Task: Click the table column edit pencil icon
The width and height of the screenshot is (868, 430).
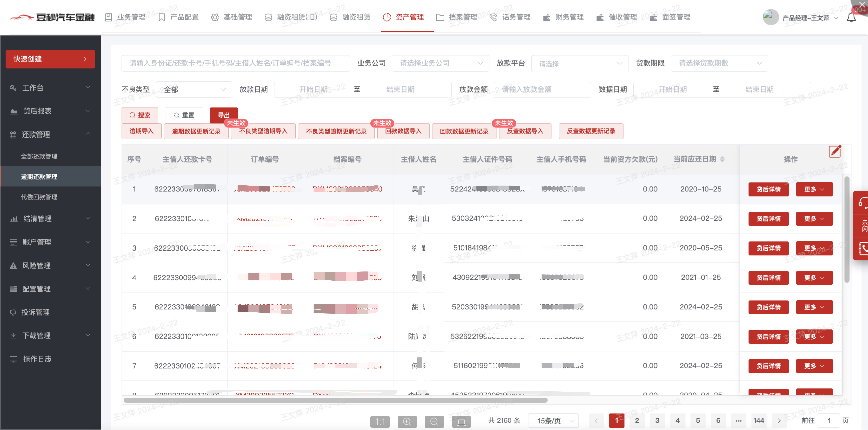Action: click(x=835, y=151)
